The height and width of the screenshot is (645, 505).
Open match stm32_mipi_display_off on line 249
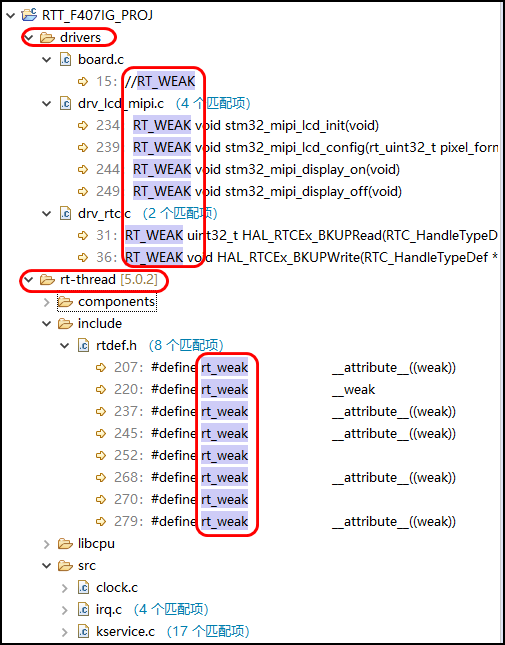[267, 191]
